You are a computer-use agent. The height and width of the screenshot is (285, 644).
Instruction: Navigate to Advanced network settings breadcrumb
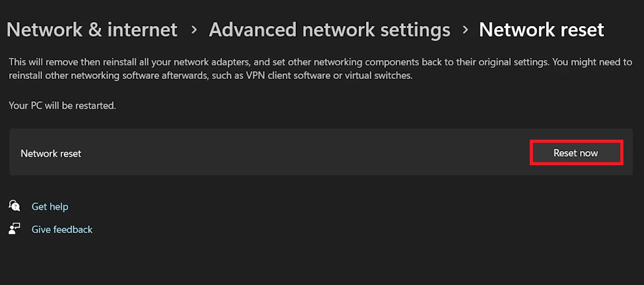point(329,29)
